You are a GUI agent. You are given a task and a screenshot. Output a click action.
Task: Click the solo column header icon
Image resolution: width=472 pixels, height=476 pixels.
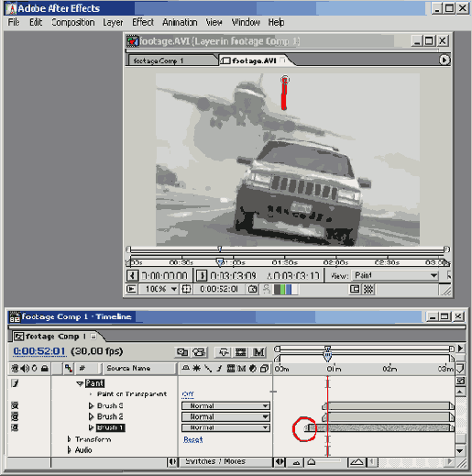pyautogui.click(x=35, y=369)
